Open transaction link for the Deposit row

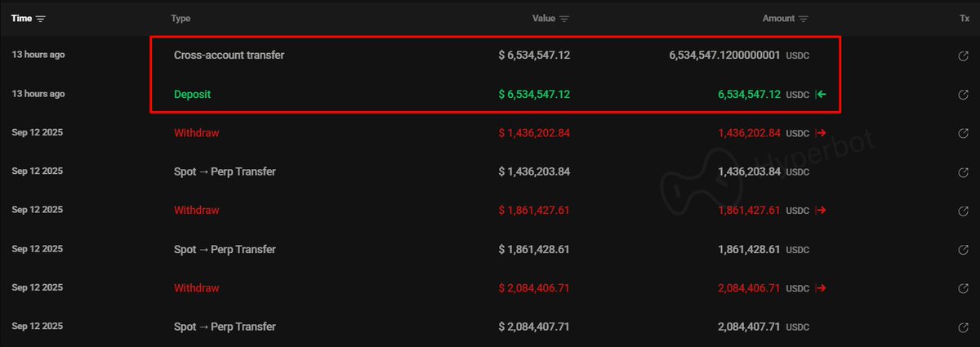click(964, 95)
